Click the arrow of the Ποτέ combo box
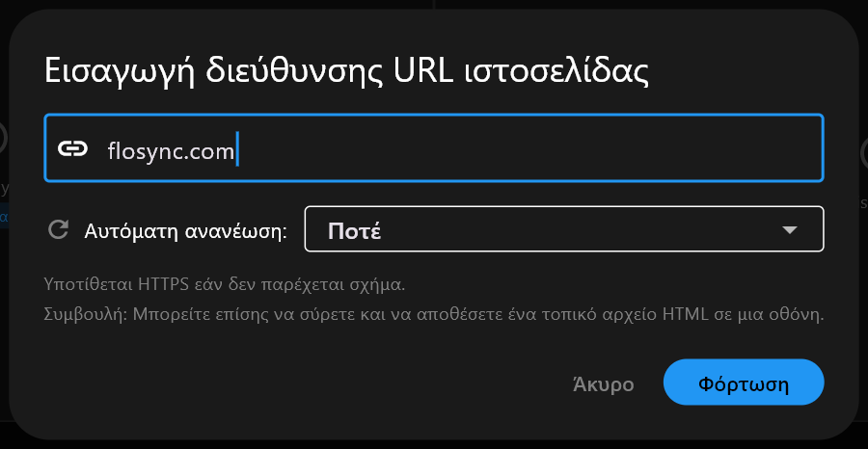This screenshot has height=449, width=868. pos(789,229)
